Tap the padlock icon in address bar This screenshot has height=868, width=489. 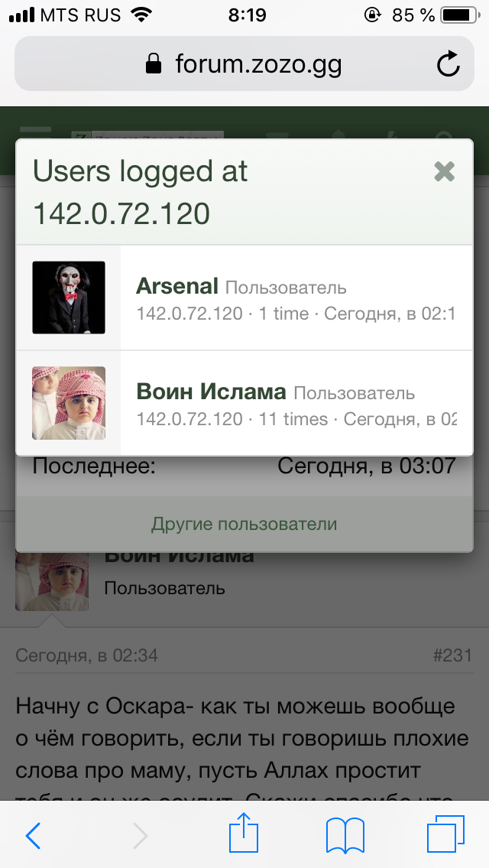tap(154, 63)
